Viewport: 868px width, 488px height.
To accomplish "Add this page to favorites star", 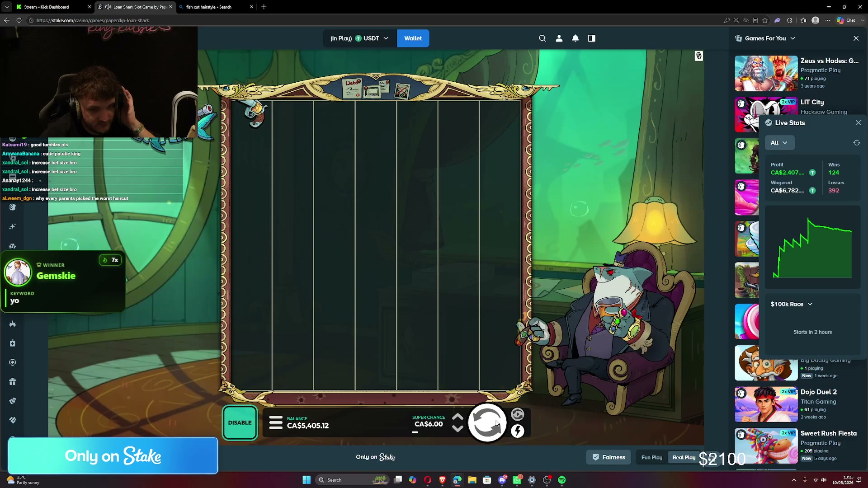I will pyautogui.click(x=765, y=20).
